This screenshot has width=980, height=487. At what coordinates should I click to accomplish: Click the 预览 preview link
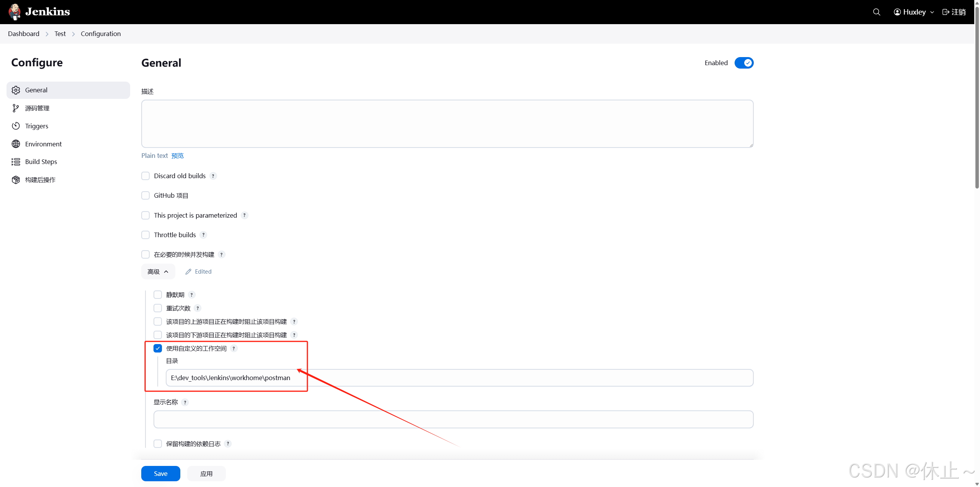click(177, 156)
